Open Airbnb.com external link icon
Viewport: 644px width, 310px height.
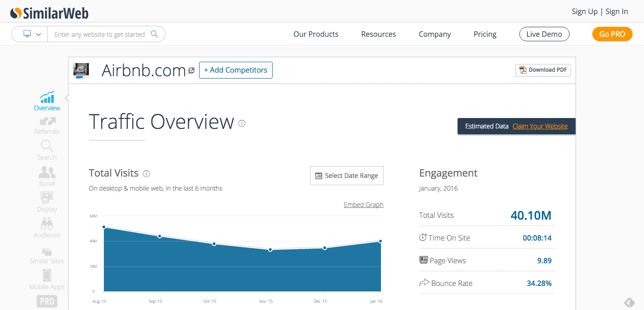(x=191, y=70)
